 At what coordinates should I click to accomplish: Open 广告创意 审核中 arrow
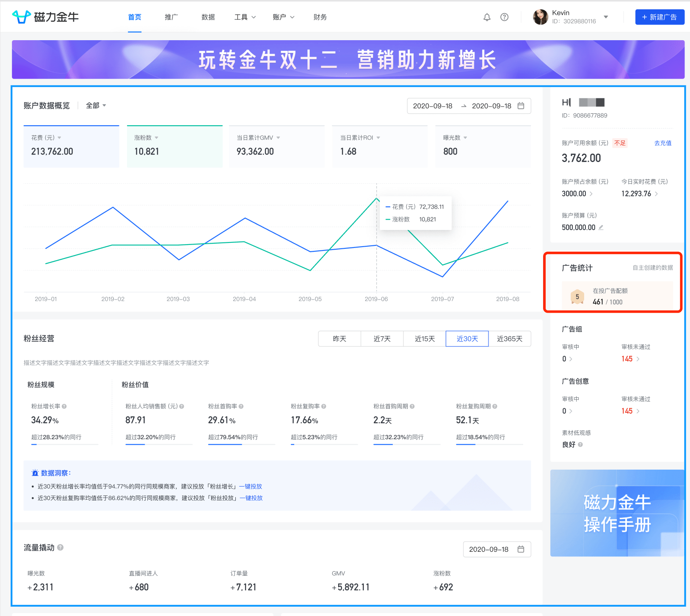[571, 411]
